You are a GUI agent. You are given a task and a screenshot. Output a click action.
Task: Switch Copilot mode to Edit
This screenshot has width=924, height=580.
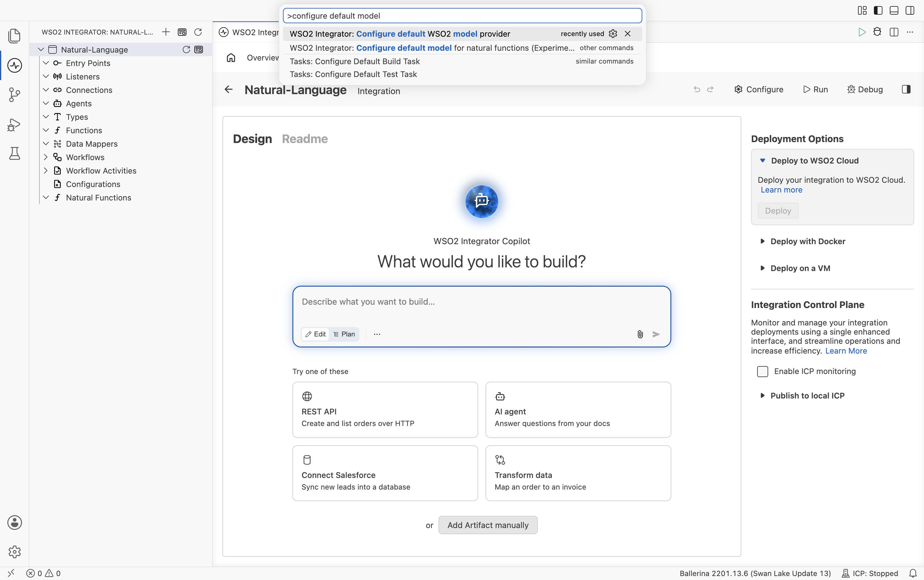tap(316, 334)
